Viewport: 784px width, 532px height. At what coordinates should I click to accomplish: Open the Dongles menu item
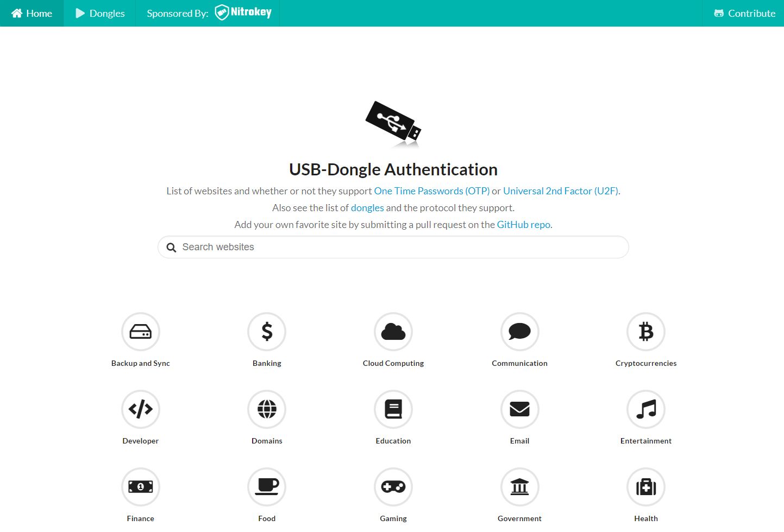[99, 13]
